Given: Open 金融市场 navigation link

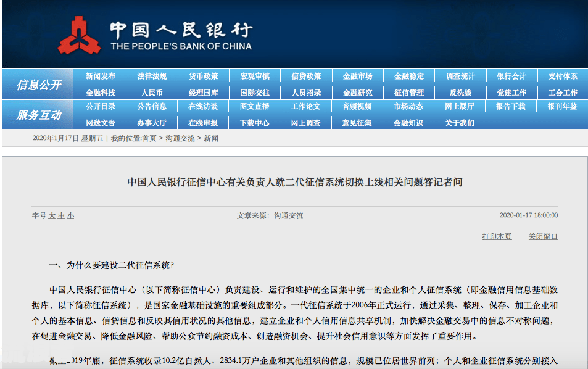Looking at the screenshot, I should click(357, 76).
